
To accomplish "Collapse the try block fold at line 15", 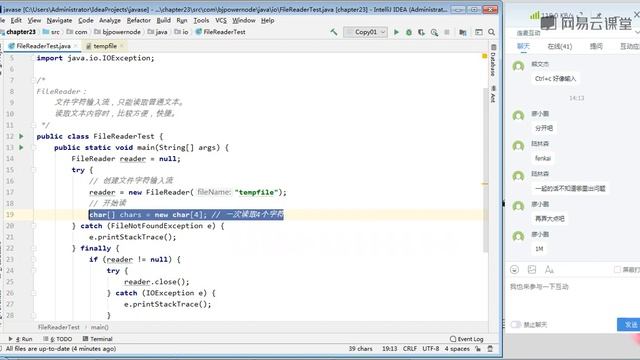I will (x=34, y=170).
